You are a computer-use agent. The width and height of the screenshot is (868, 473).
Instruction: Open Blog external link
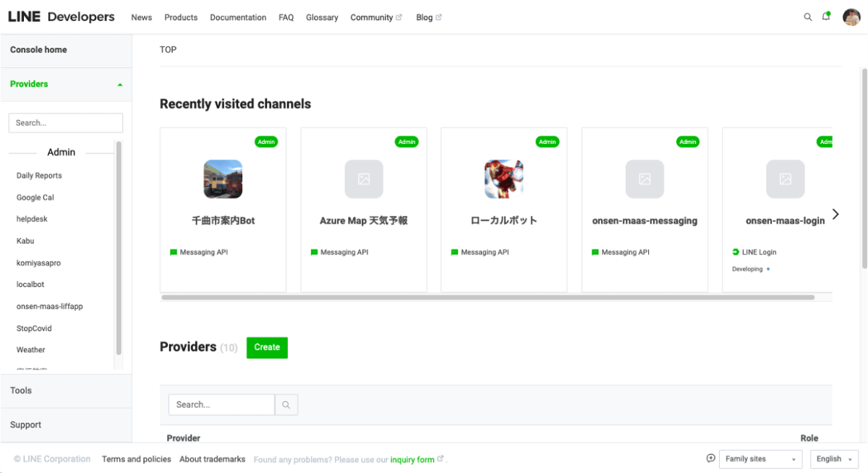tap(429, 17)
